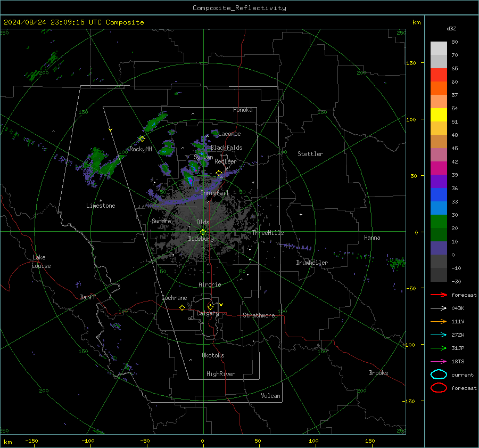Viewport: 479px width, 448px height.
Task: Click the Drumheller label
Action: tap(312, 263)
